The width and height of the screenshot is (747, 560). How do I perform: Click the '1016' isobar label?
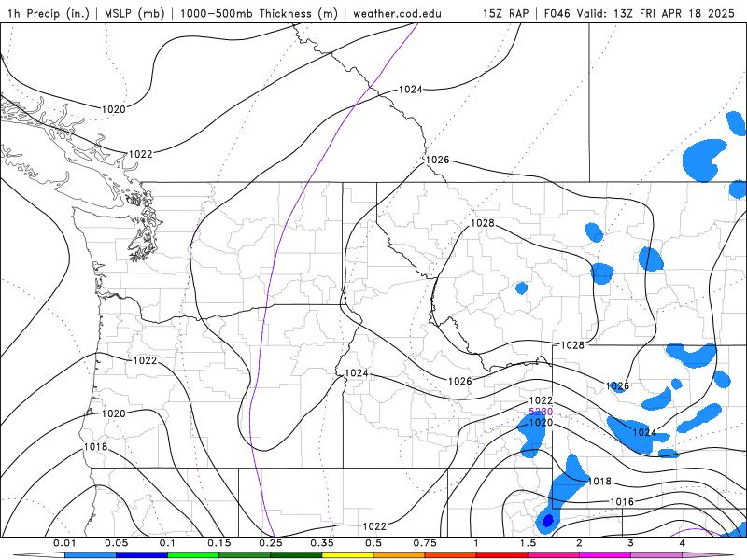click(622, 501)
